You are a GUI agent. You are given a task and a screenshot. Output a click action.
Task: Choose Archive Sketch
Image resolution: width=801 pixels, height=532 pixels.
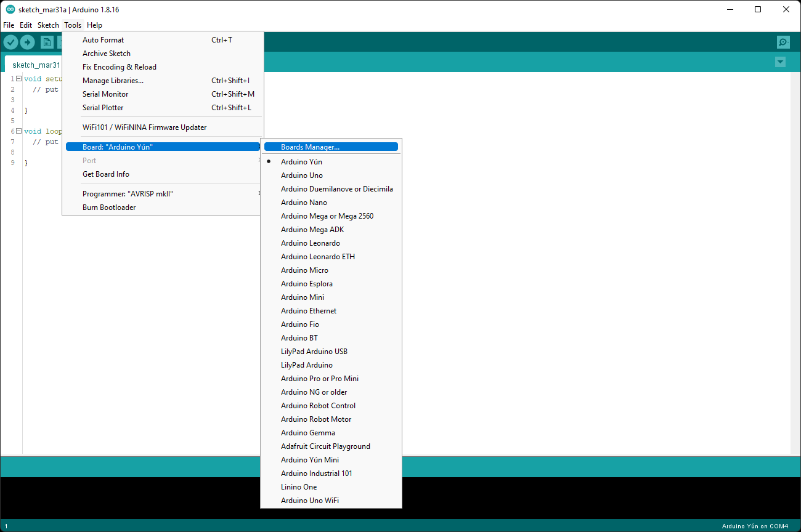[163, 54]
